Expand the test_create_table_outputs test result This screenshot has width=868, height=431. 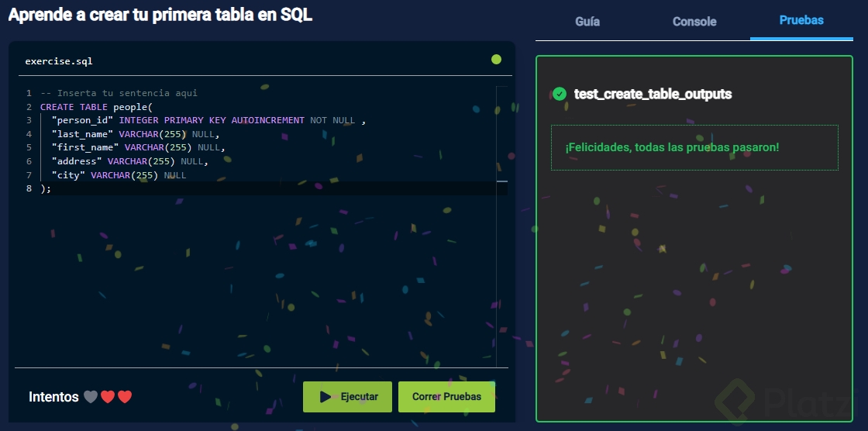coord(653,94)
